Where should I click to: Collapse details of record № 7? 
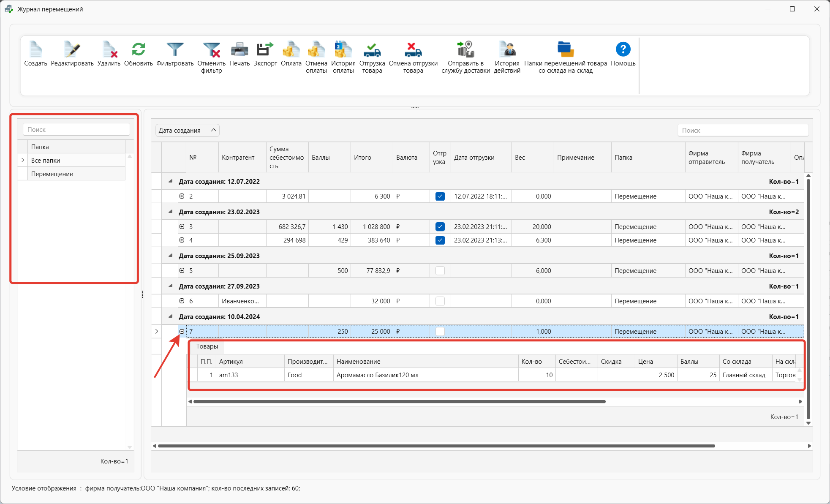pos(182,331)
